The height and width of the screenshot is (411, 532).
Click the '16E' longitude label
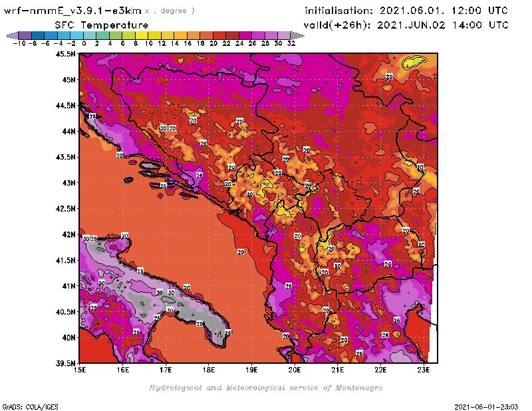(x=123, y=370)
